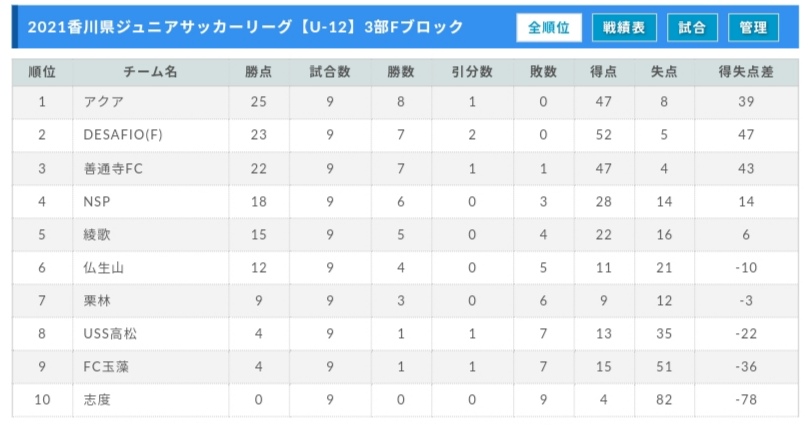Click the 仏生山 team name

coord(104,268)
